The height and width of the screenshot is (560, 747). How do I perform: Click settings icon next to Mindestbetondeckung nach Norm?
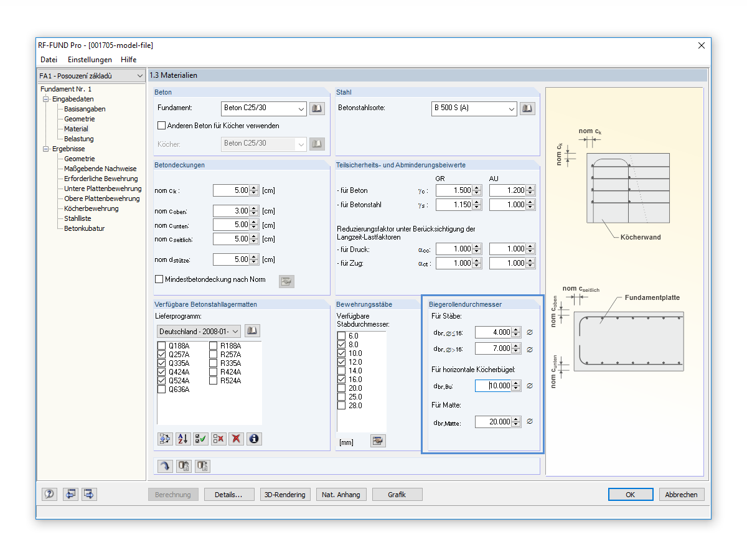click(286, 281)
